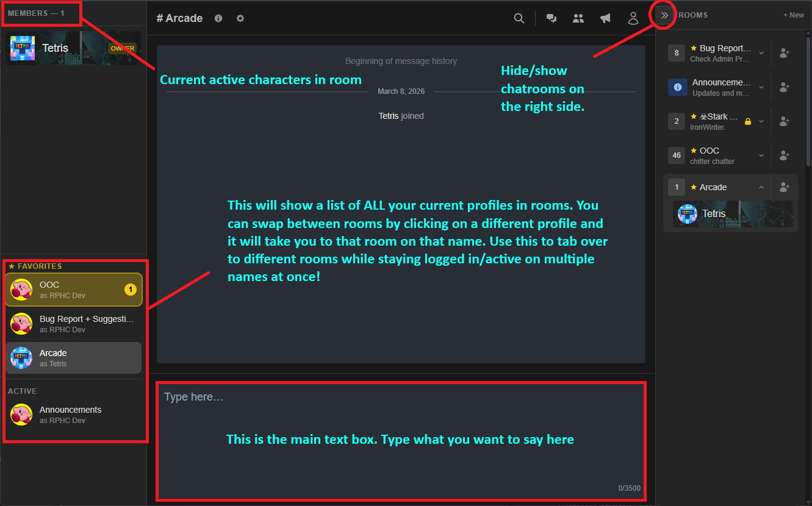812x506 pixels.
Task: Collapse the Arcade room chevron
Action: tap(761, 188)
